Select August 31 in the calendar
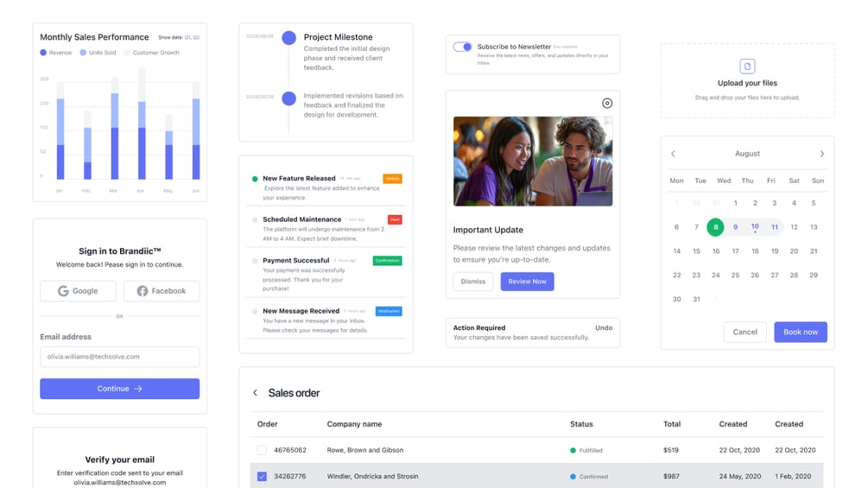Viewport: 868px width, 488px height. point(696,300)
